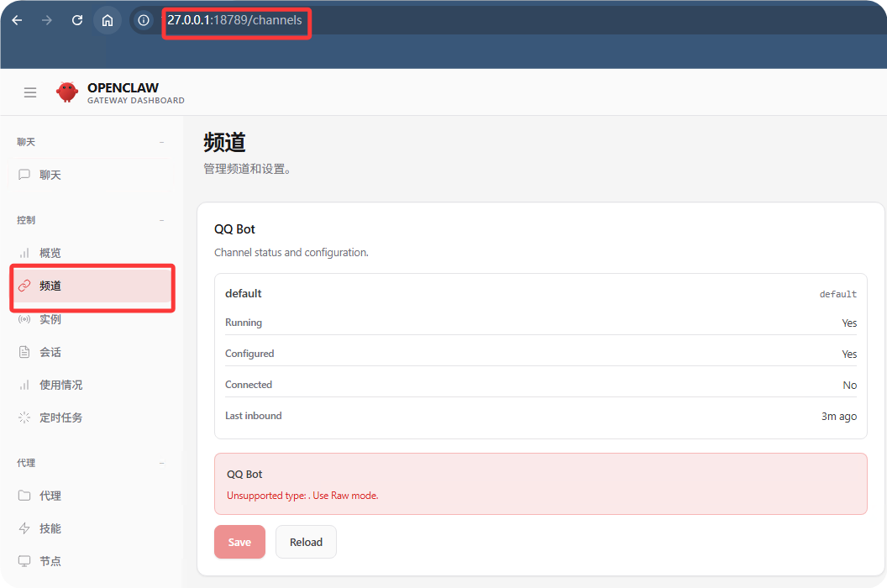This screenshot has width=887, height=588.
Task: Open the hamburger navigation menu
Action: coord(30,92)
